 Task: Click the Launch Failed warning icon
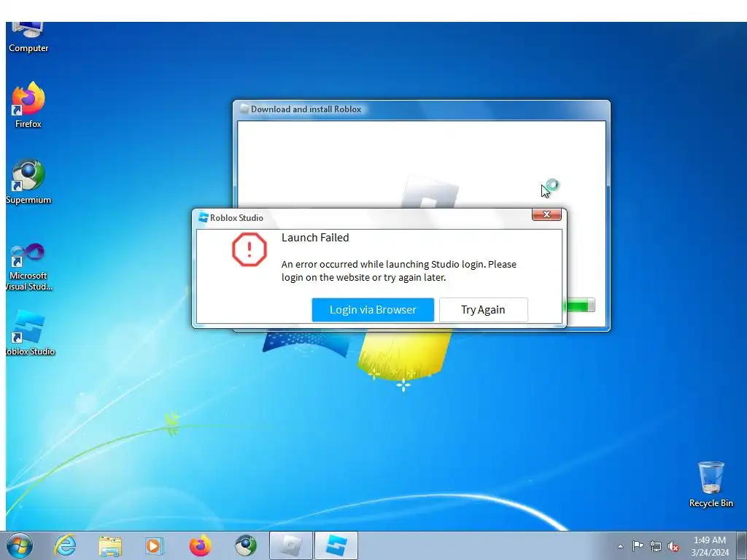[x=249, y=249]
